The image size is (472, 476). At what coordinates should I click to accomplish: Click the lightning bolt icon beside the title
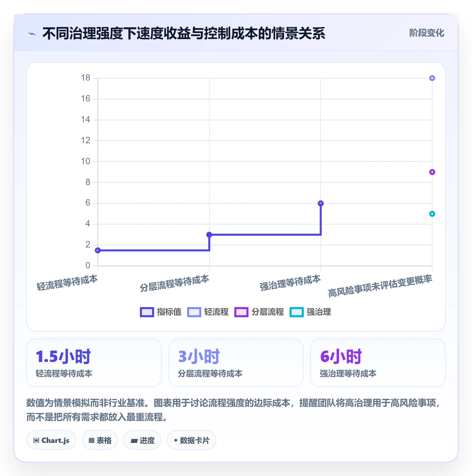click(x=32, y=34)
